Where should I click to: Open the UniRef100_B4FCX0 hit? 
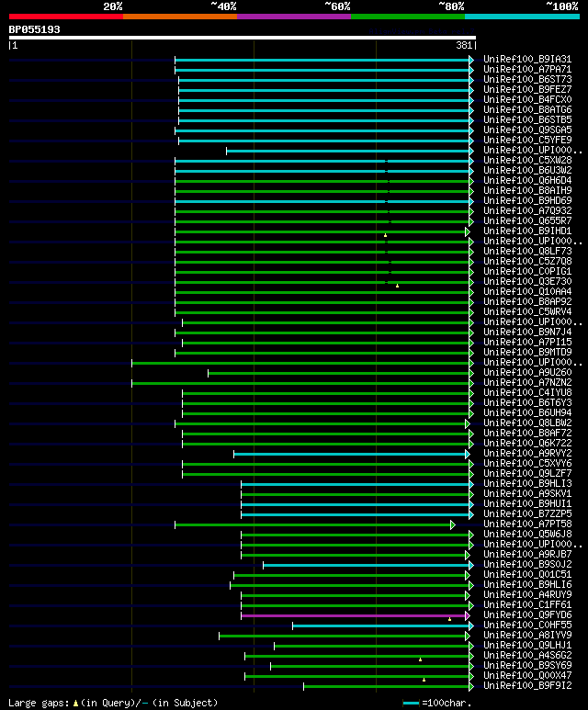tap(527, 99)
